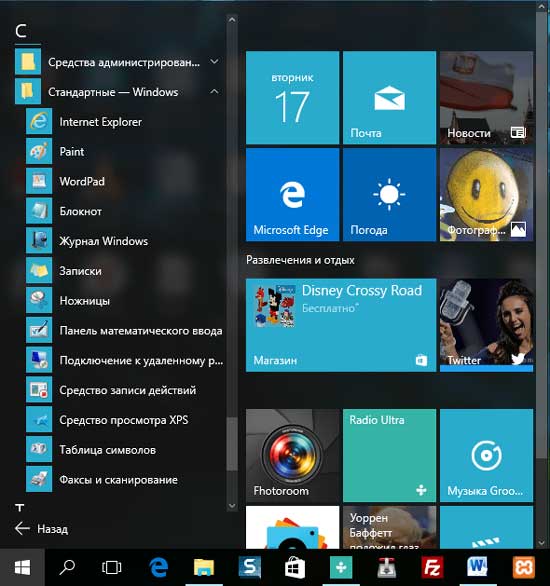This screenshot has height=586, width=550.
Task: Open the Погода weather tile
Action: coord(389,195)
